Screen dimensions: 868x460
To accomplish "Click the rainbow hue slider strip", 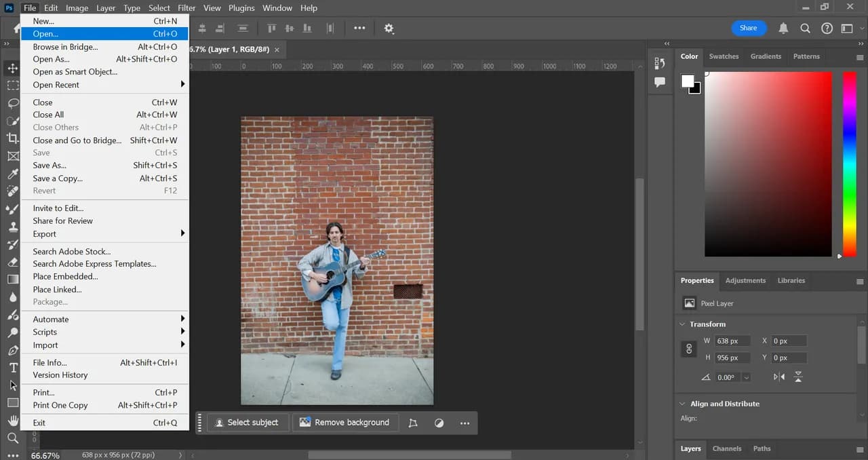I will tap(849, 164).
